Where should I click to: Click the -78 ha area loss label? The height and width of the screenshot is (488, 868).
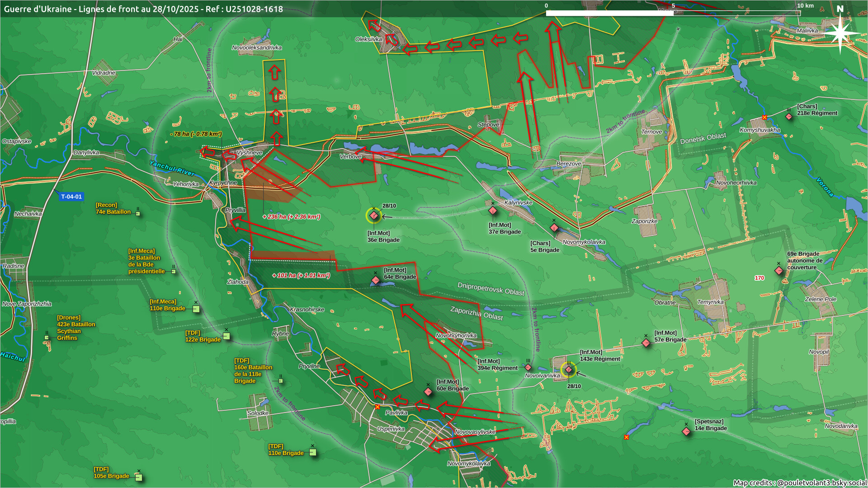point(196,134)
